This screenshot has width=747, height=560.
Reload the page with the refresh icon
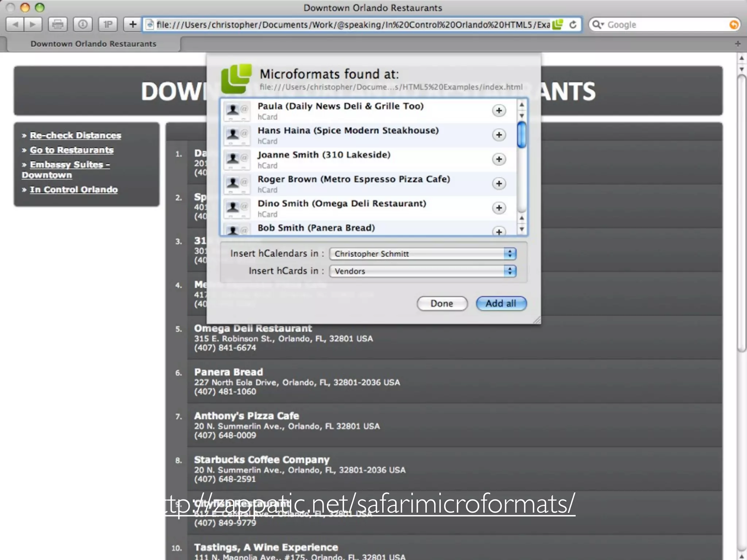click(573, 24)
